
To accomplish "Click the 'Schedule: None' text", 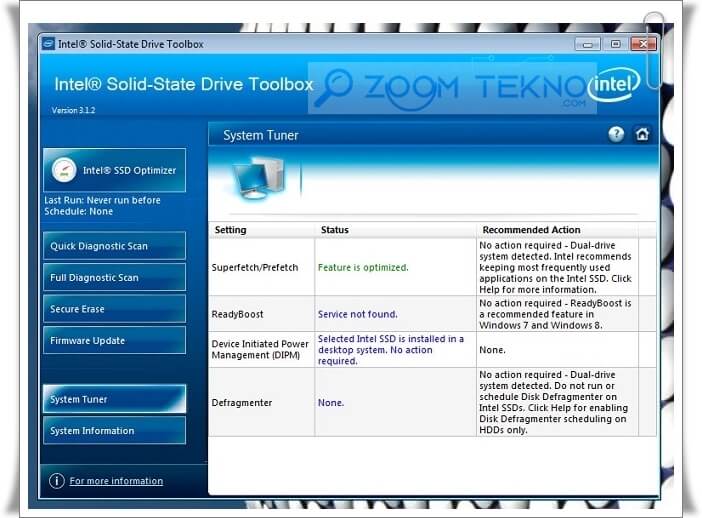I will click(78, 211).
